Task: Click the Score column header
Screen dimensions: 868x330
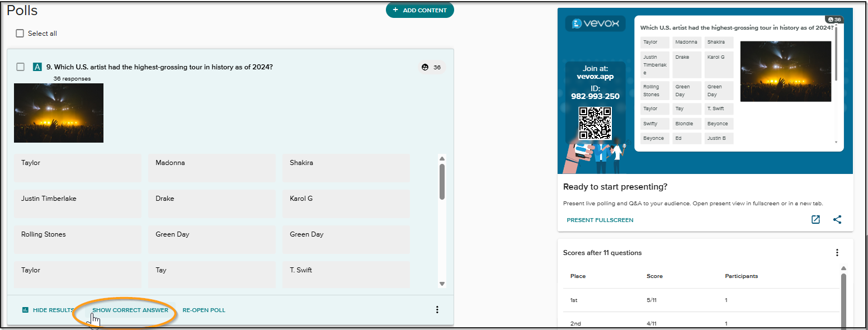Action: (x=654, y=276)
